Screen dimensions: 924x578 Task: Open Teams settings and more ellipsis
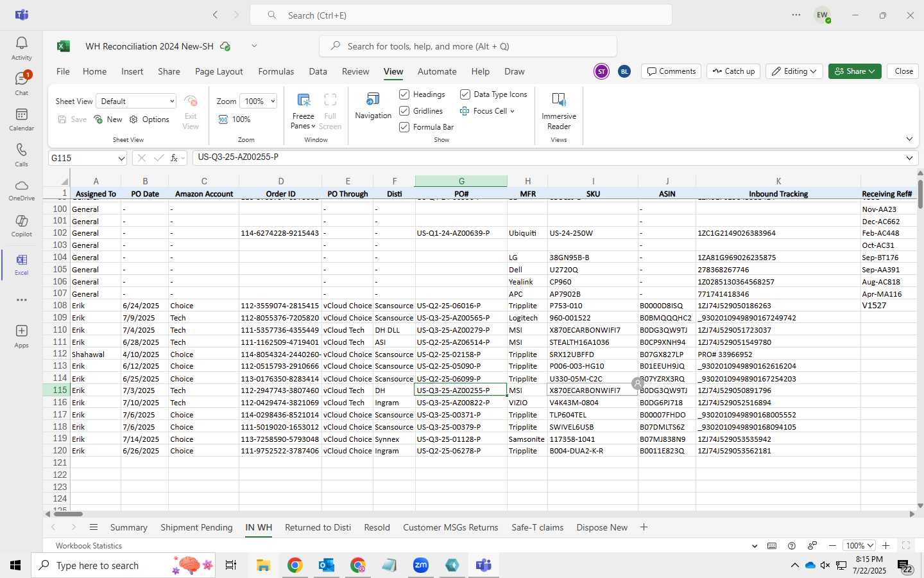pyautogui.click(x=796, y=15)
